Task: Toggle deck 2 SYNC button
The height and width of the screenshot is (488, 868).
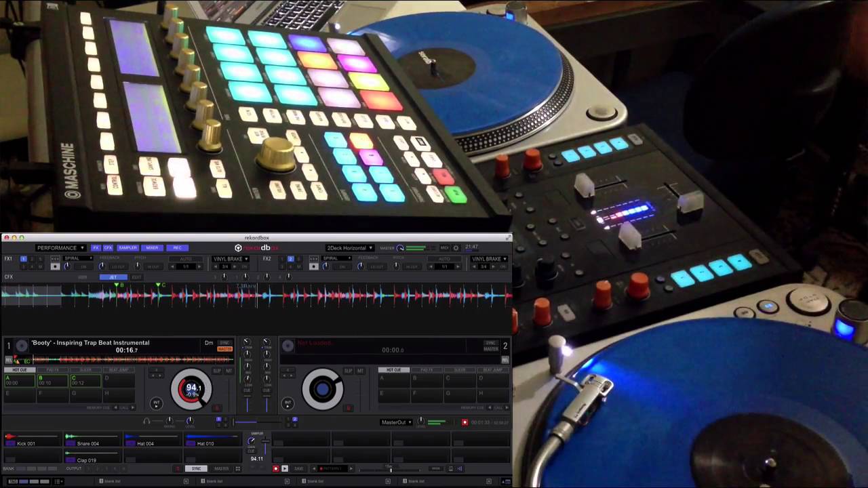Action: (x=491, y=343)
